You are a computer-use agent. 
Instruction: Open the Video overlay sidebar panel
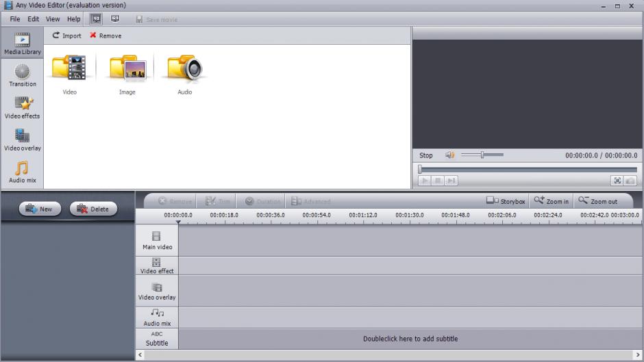[22, 140]
